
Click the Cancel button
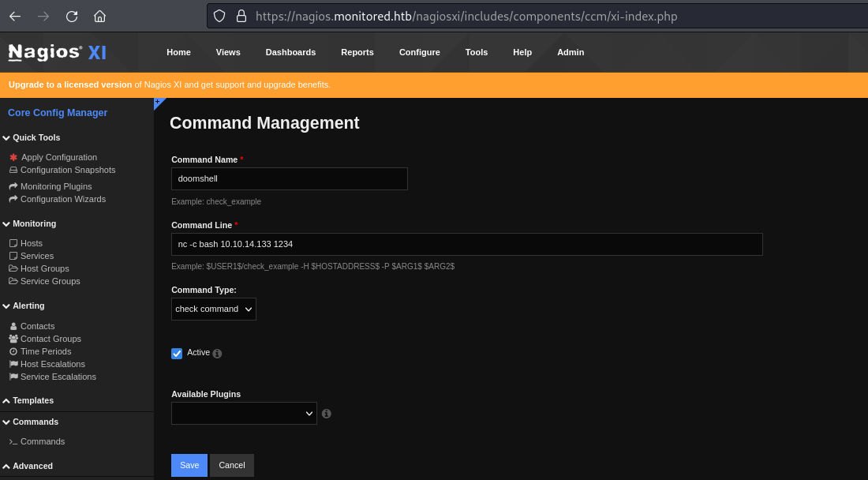[232, 465]
